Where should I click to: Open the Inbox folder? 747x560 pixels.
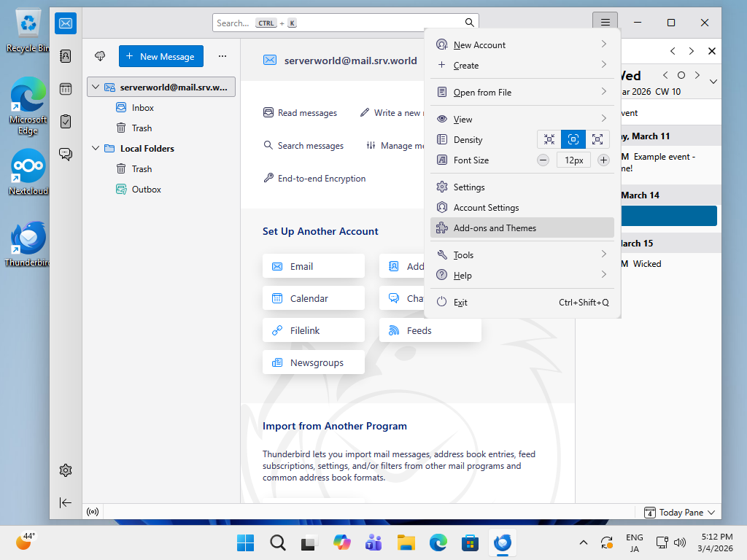pos(161,108)
